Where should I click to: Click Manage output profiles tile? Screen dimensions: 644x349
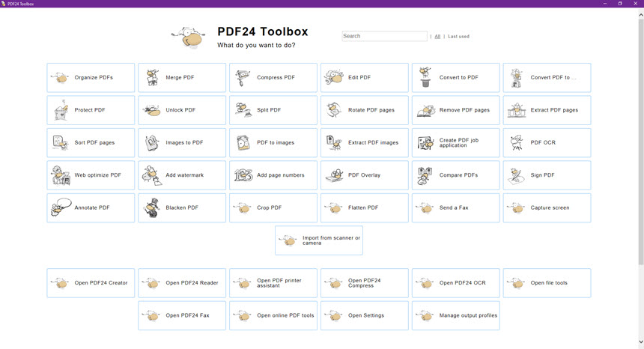pos(455,315)
